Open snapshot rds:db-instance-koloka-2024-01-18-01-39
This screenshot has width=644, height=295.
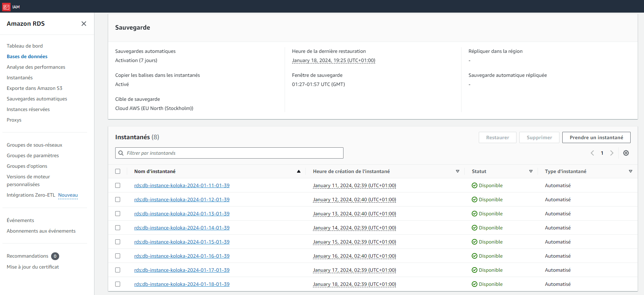(x=182, y=284)
